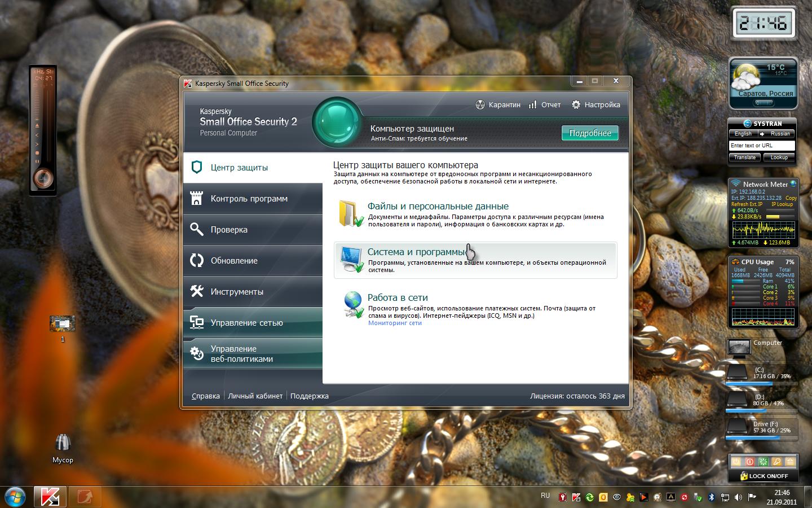Click the round knob on the volume gadget
This screenshot has width=812, height=508.
(x=42, y=178)
